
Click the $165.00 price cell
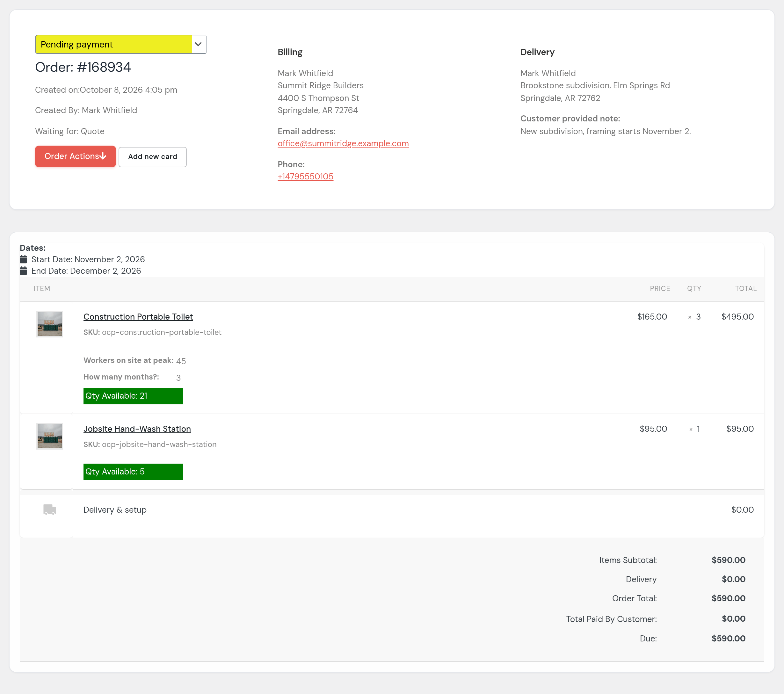652,317
